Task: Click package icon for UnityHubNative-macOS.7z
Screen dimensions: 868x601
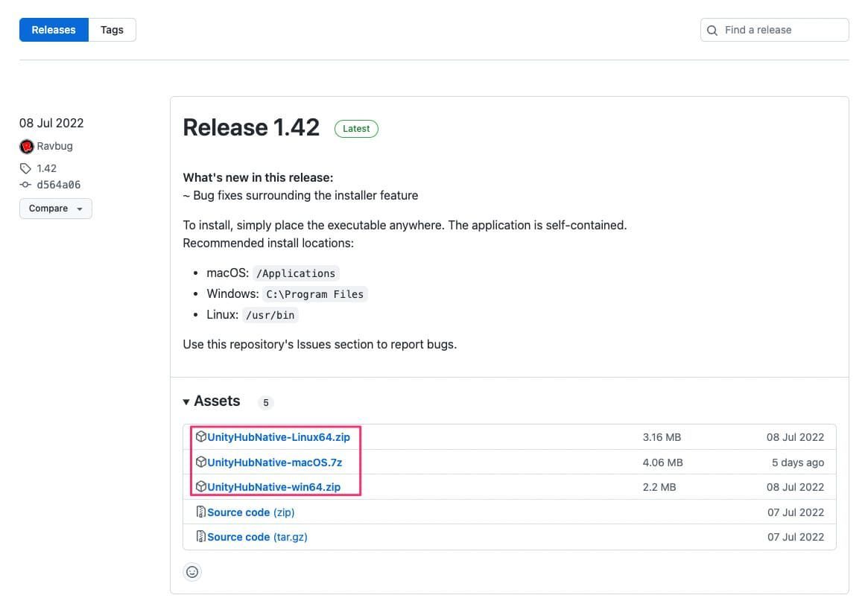Action: [x=201, y=462]
